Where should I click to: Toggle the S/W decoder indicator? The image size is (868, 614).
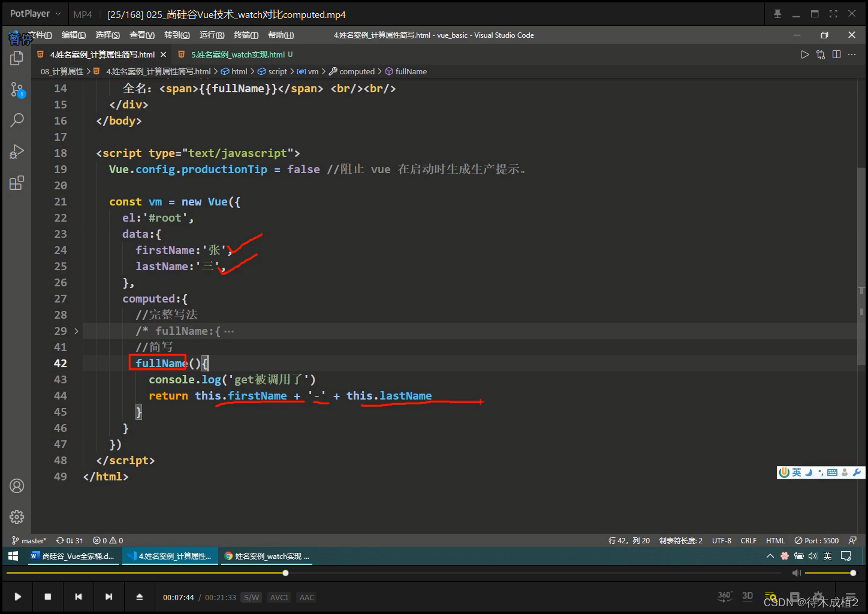252,597
